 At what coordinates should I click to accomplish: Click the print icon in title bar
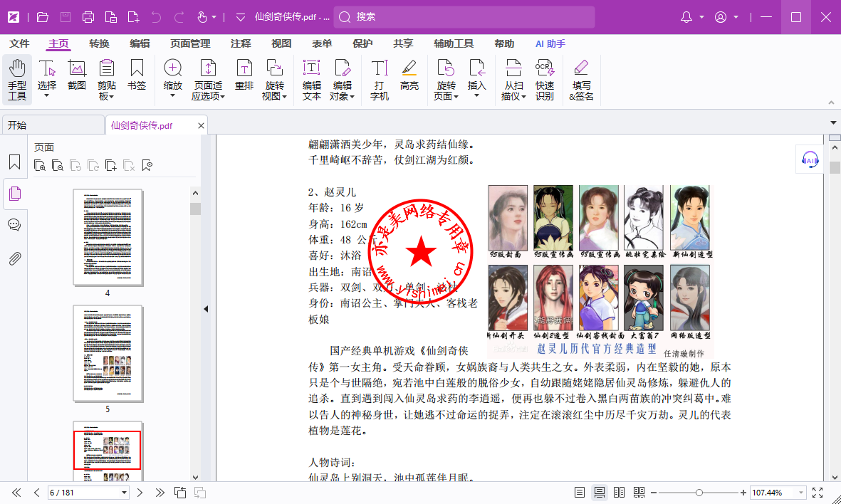(88, 17)
